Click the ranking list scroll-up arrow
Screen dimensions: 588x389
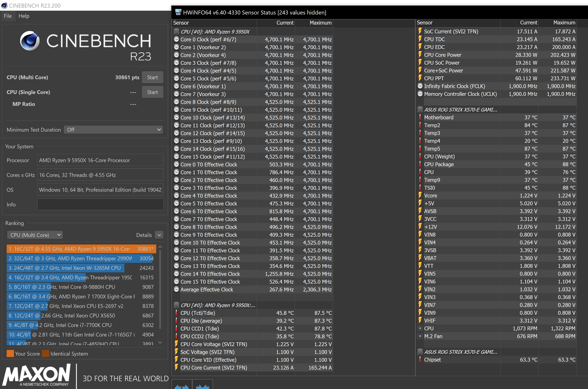click(x=160, y=247)
